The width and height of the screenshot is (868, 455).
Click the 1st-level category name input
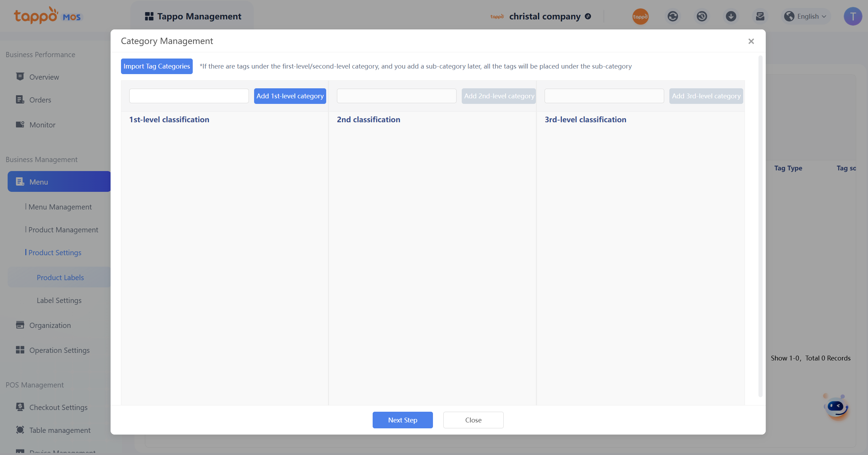click(189, 96)
